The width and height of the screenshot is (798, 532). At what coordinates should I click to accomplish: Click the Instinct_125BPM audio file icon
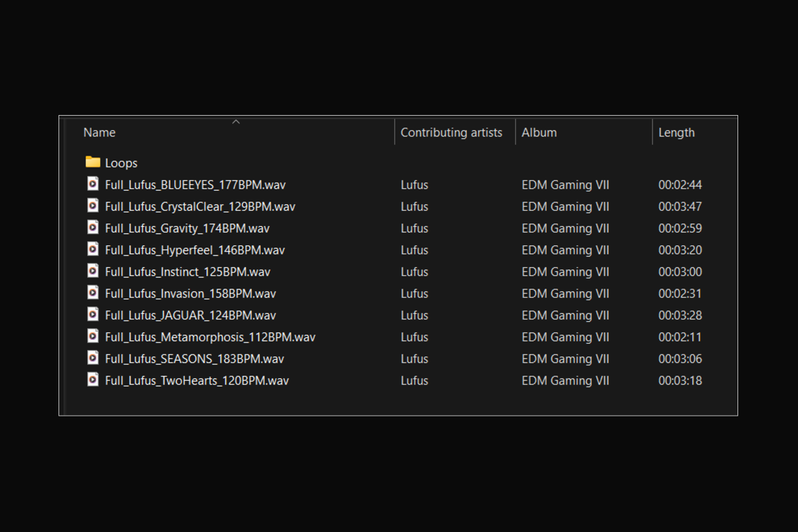point(93,271)
